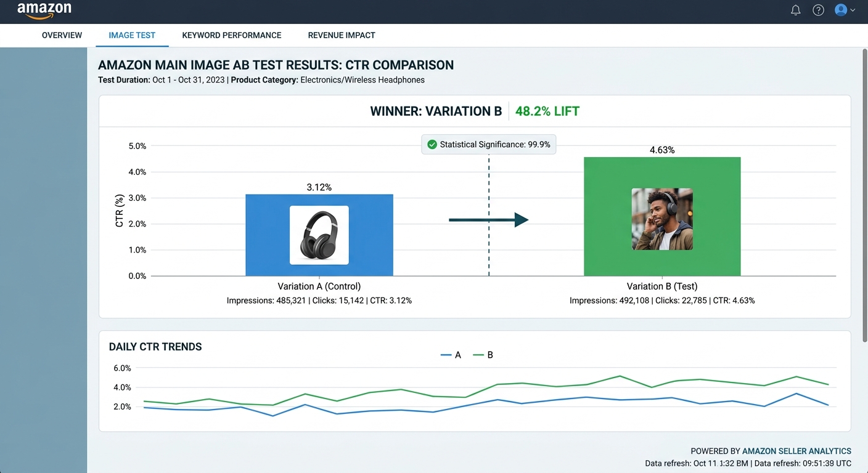Click the arrow between variations
Viewport: 868px width, 473px height.
tap(488, 220)
